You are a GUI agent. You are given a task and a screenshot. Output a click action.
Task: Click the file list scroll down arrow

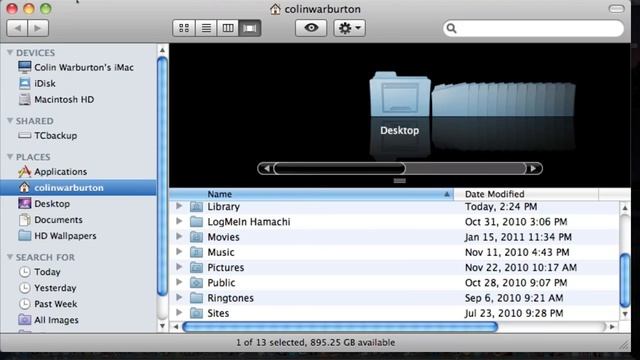(x=625, y=314)
